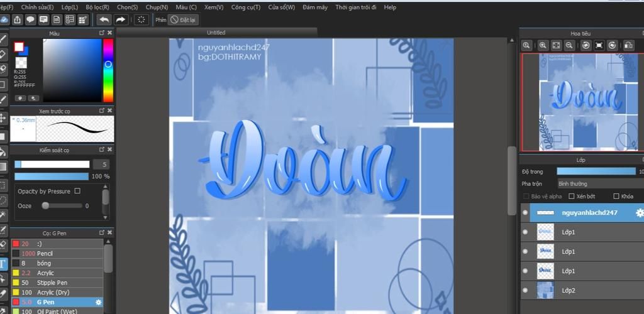
Task: Adjust the Ooze slider
Action: tap(62, 206)
